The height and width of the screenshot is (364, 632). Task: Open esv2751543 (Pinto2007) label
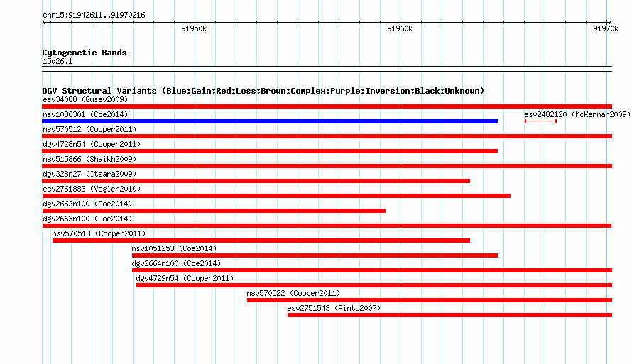click(x=334, y=308)
